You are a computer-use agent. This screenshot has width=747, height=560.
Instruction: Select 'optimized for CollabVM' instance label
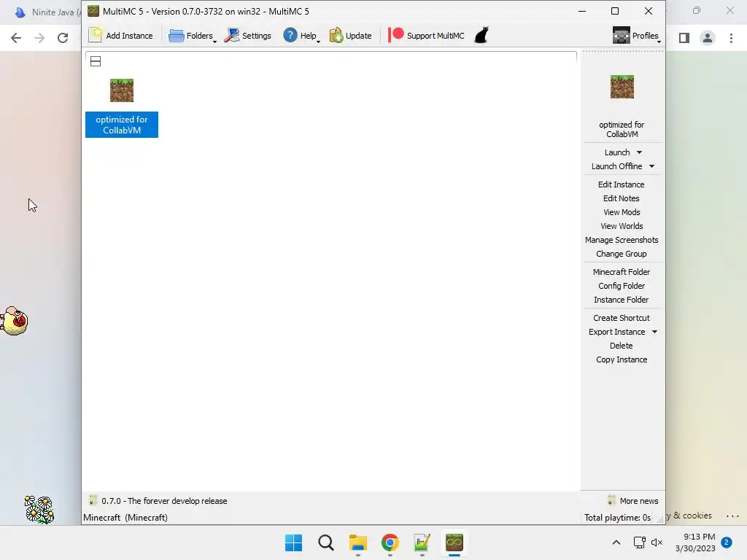[x=122, y=125]
